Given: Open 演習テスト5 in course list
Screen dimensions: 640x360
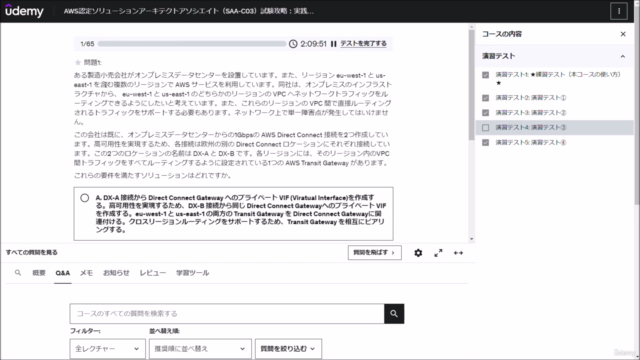Looking at the screenshot, I should [x=531, y=142].
